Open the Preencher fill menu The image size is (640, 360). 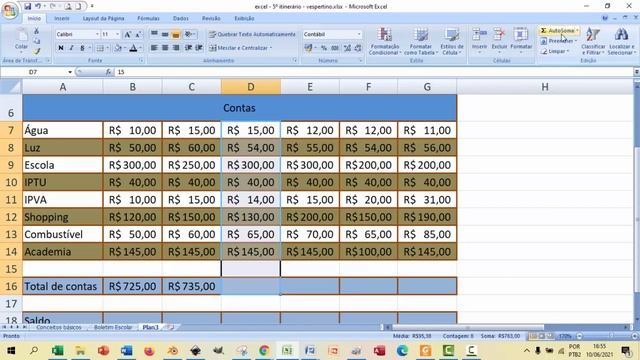pos(558,41)
